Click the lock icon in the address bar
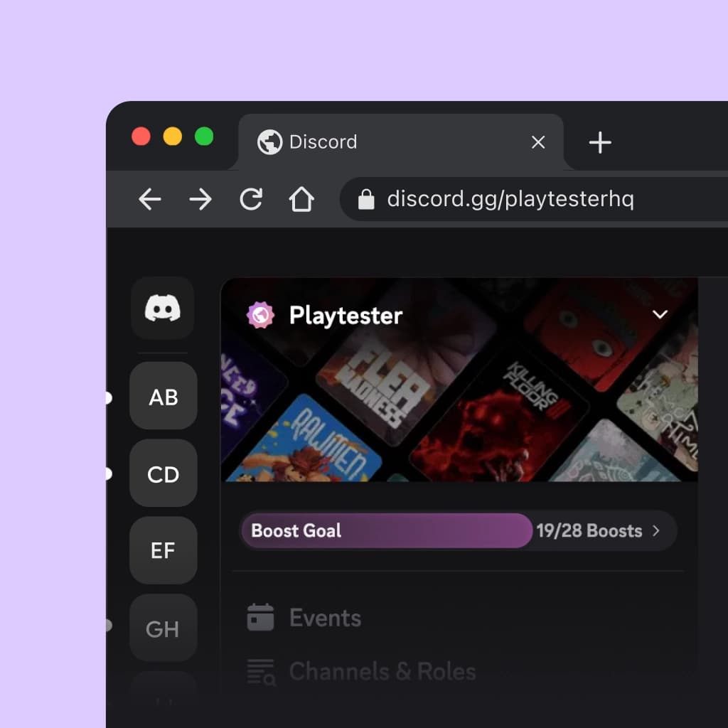The image size is (728, 728). tap(367, 198)
